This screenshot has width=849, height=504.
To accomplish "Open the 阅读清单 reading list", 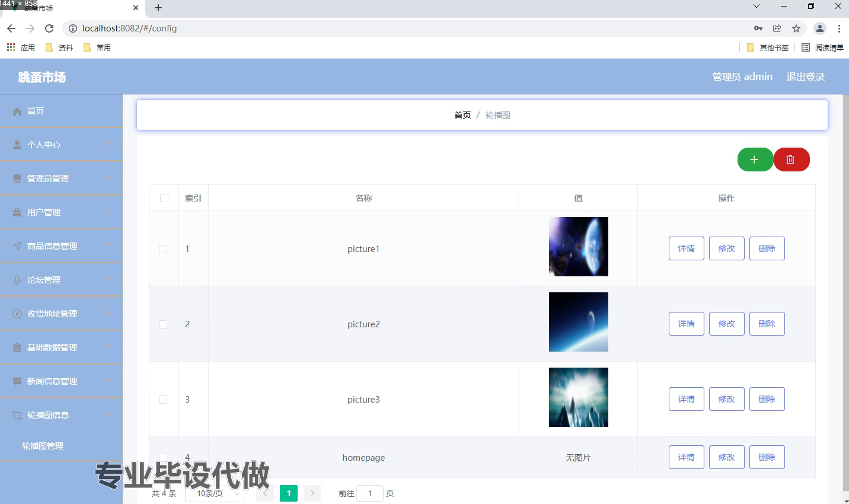I will click(822, 47).
